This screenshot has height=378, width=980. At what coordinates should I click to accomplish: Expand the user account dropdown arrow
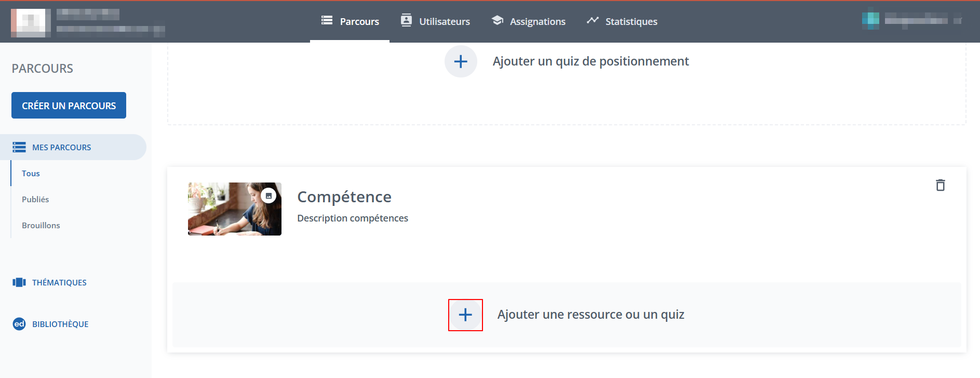point(958,21)
